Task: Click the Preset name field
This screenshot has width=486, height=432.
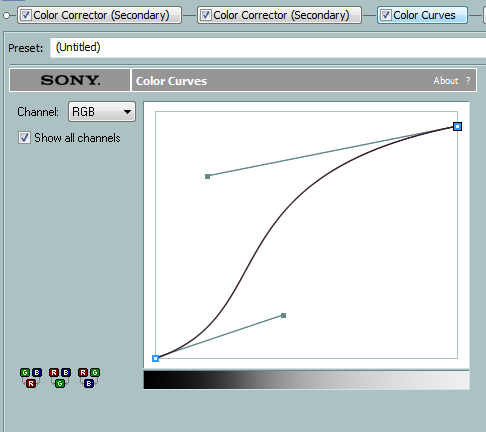Action: 268,48
